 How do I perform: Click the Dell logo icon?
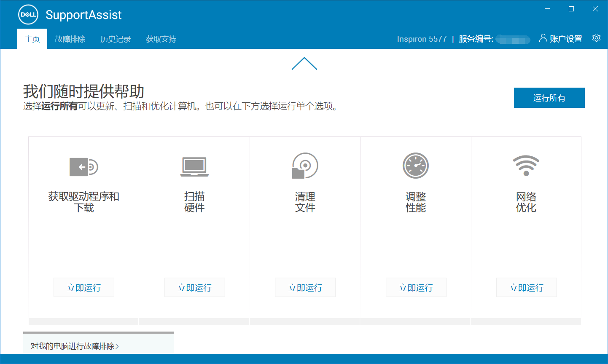coord(28,15)
